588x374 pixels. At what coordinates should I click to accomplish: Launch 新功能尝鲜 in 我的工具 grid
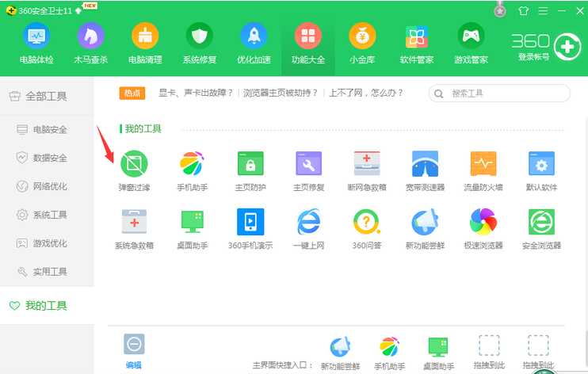coord(425,229)
